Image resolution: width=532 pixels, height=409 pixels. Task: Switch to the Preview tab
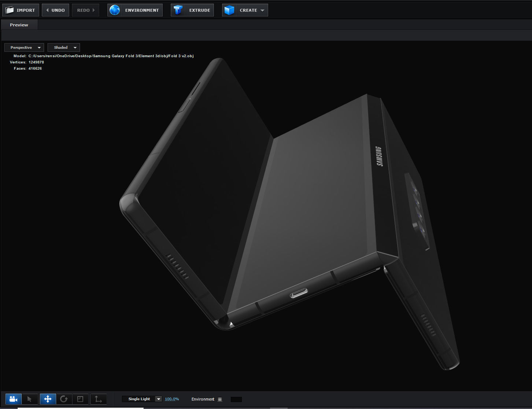19,25
